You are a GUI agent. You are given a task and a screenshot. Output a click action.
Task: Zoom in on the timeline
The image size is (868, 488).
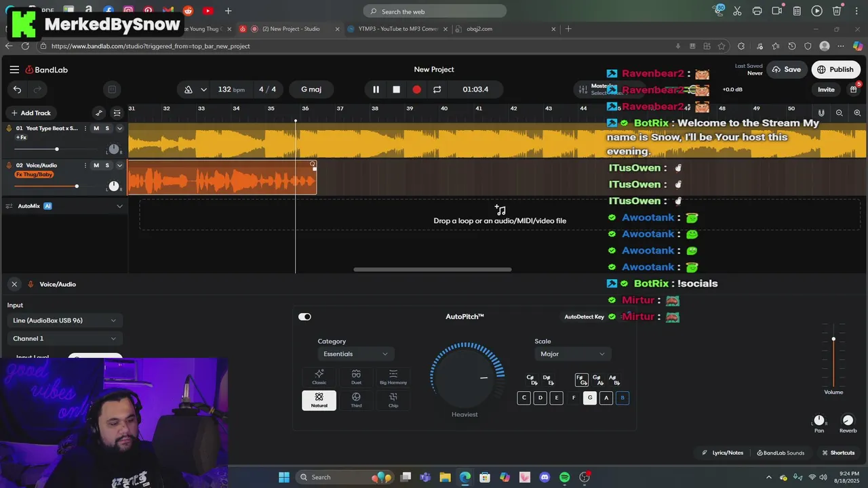(857, 113)
